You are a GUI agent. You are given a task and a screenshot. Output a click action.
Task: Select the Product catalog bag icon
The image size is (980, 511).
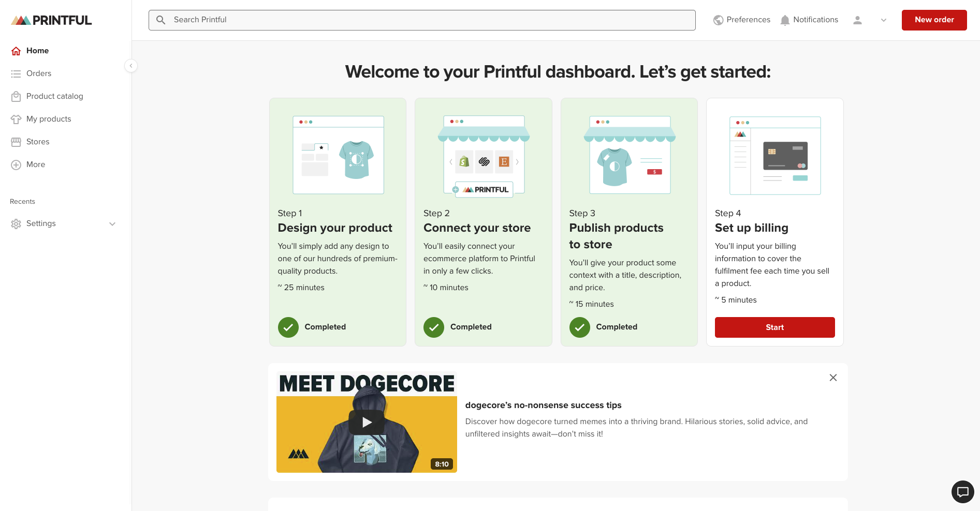[x=16, y=96]
